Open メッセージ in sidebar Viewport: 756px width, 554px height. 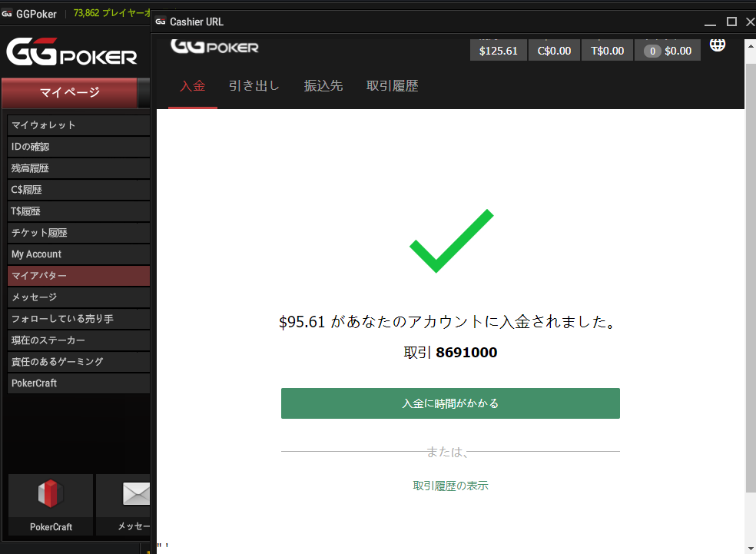pyautogui.click(x=78, y=297)
